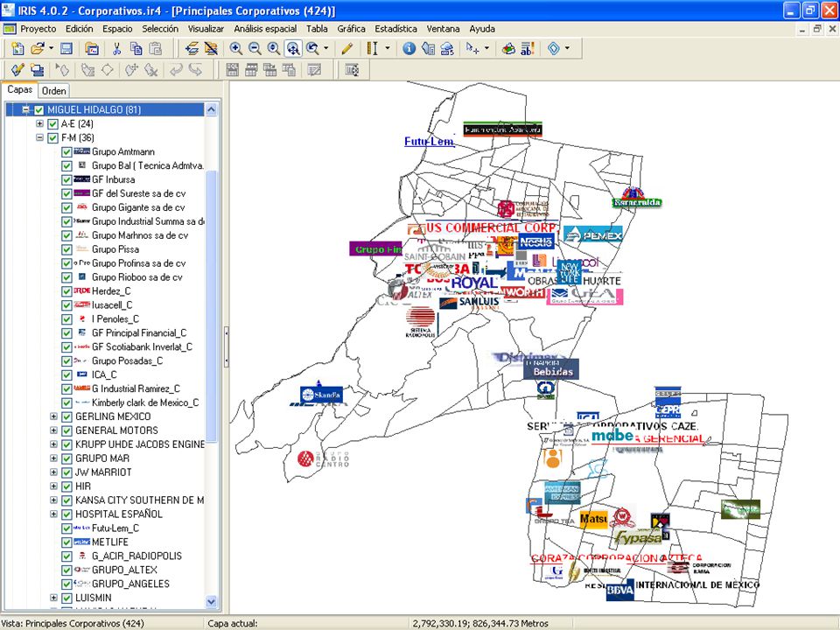Uncheck the Grupo Amtmann layer
The width and height of the screenshot is (840, 630).
tap(66, 151)
